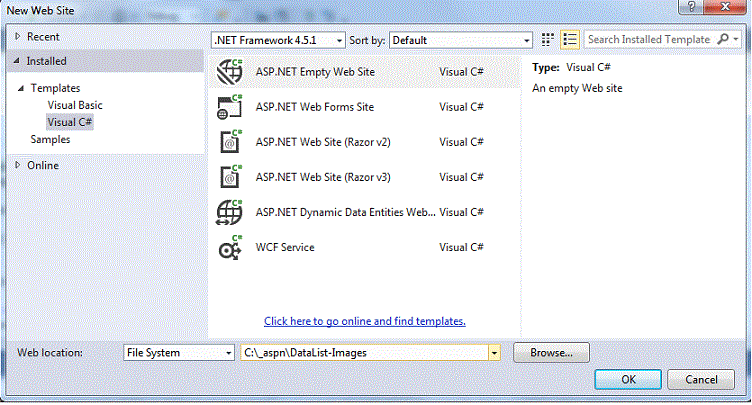The image size is (752, 405).
Task: Collapse the Templates tree node
Action: tap(21, 88)
